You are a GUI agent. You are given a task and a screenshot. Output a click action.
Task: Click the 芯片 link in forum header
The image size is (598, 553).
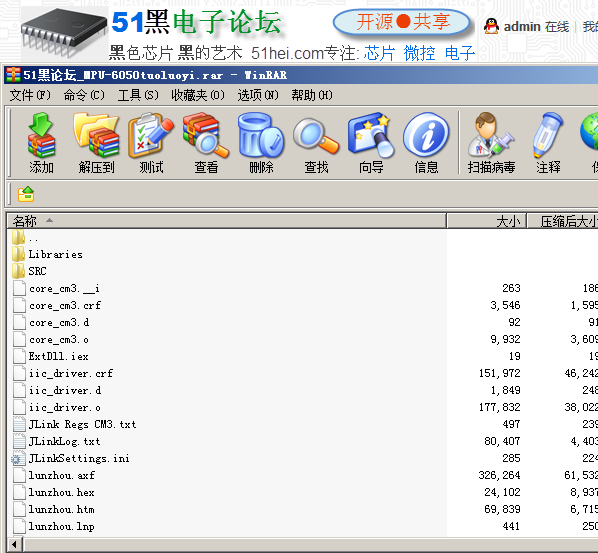tap(379, 53)
